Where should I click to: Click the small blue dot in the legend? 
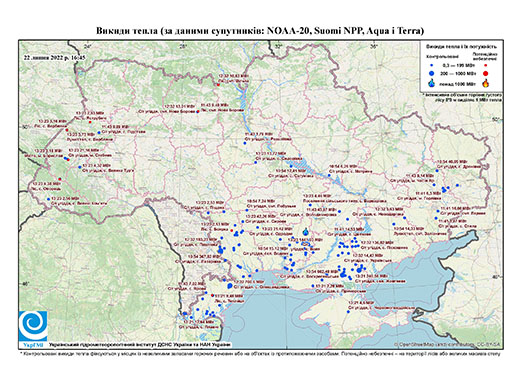pyautogui.click(x=432, y=65)
